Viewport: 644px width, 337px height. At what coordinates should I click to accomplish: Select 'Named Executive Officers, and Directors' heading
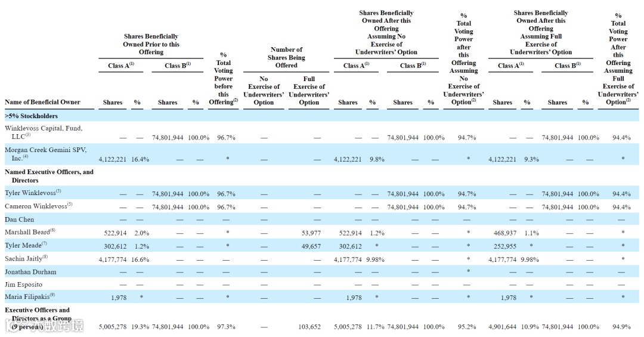(x=49, y=176)
